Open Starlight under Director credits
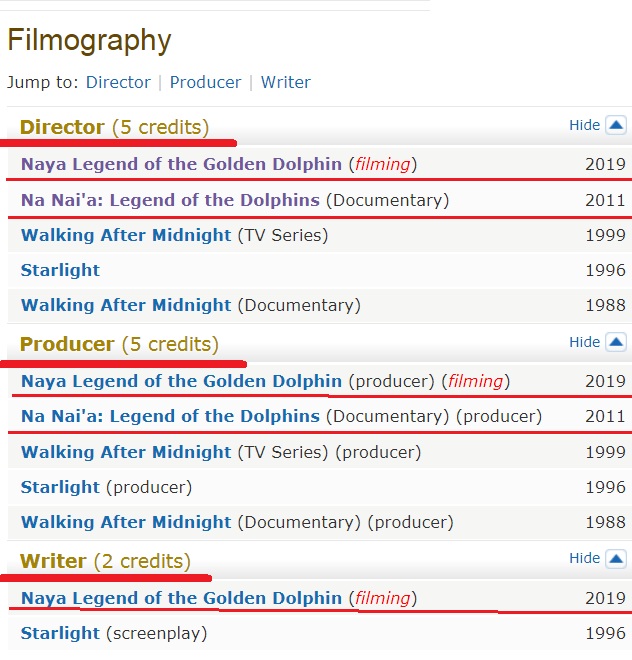The width and height of the screenshot is (632, 660). click(60, 270)
